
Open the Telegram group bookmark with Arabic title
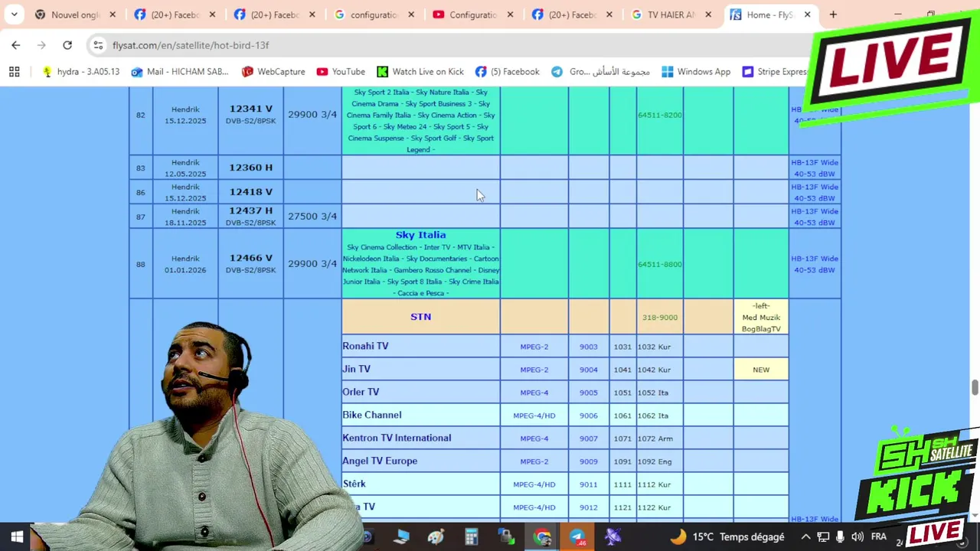pyautogui.click(x=601, y=71)
